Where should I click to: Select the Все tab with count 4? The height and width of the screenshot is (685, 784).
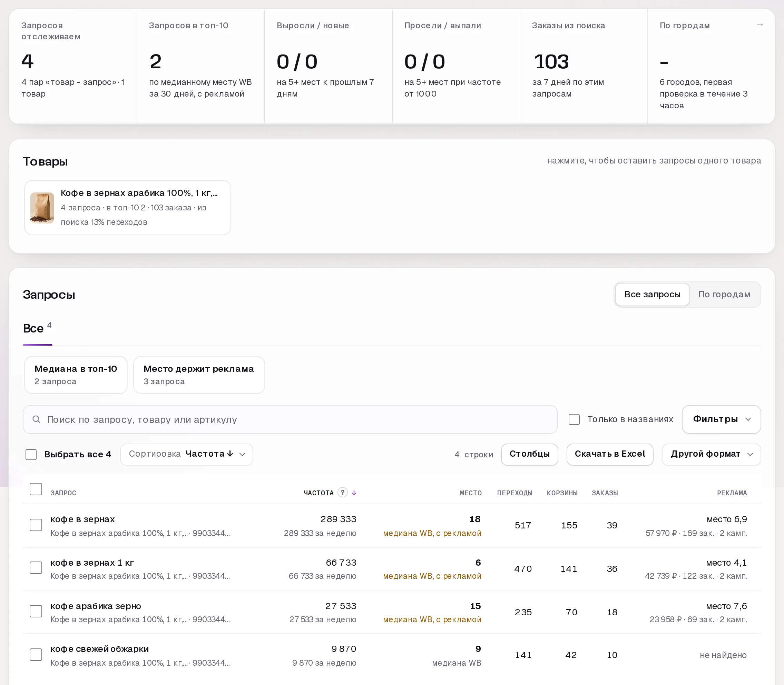[38, 328]
